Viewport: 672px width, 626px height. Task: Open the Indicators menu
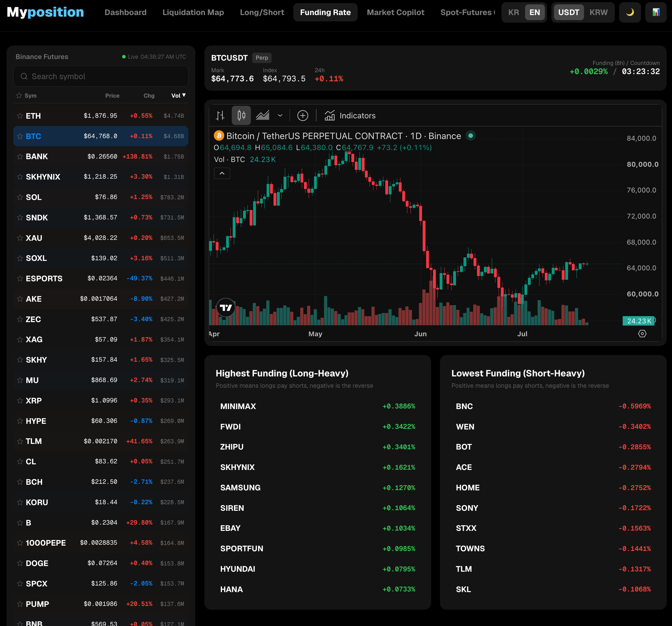coord(350,116)
